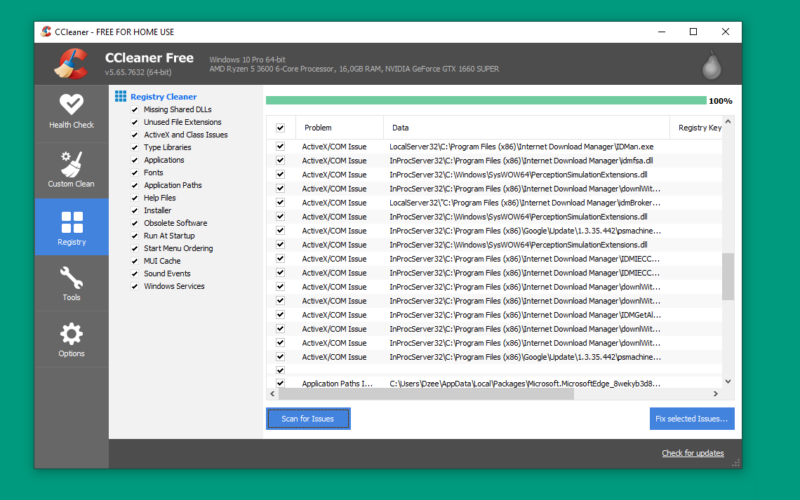800x500 pixels.
Task: Click the v5.65.7632 version text
Action: click(138, 72)
